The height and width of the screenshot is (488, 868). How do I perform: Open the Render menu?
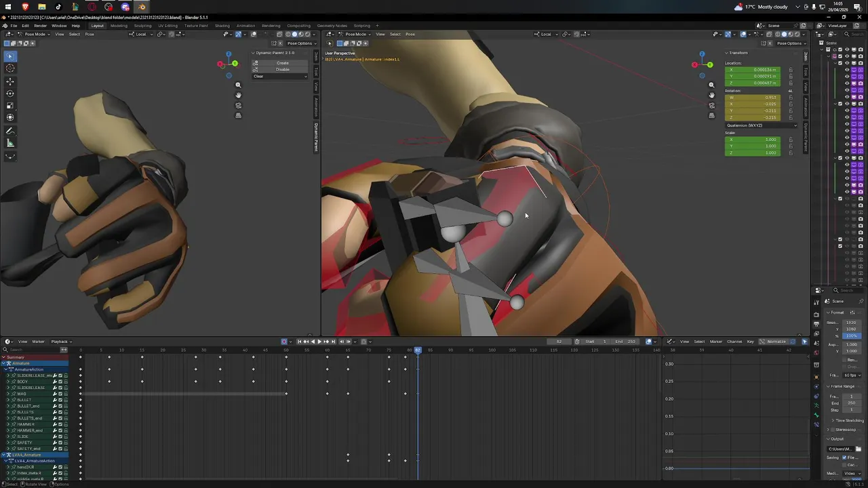coord(40,26)
